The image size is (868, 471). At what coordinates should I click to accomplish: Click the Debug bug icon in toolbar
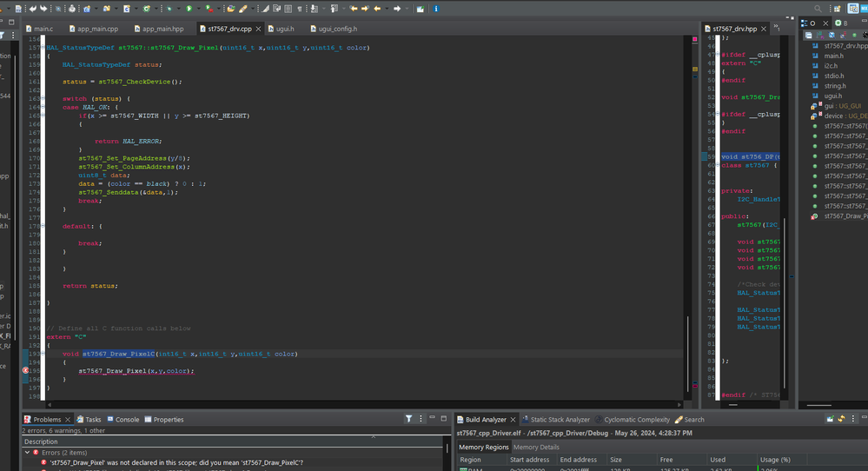pos(169,9)
